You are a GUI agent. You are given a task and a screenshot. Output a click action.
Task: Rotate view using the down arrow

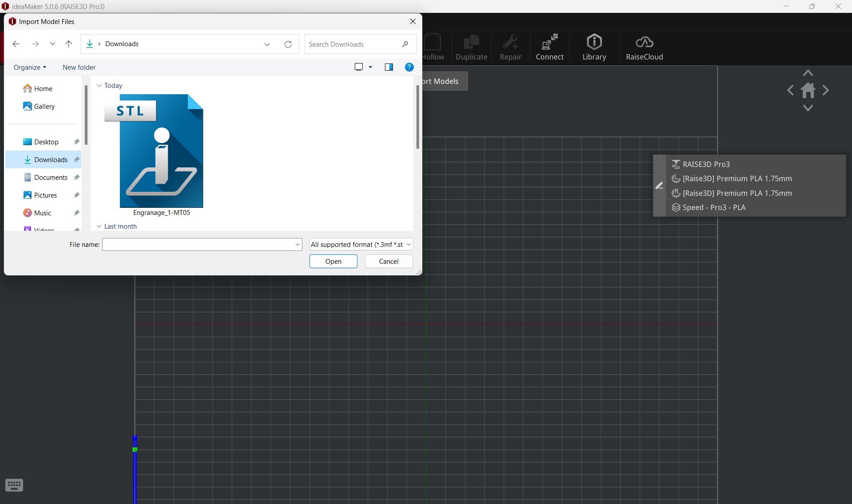(x=808, y=108)
